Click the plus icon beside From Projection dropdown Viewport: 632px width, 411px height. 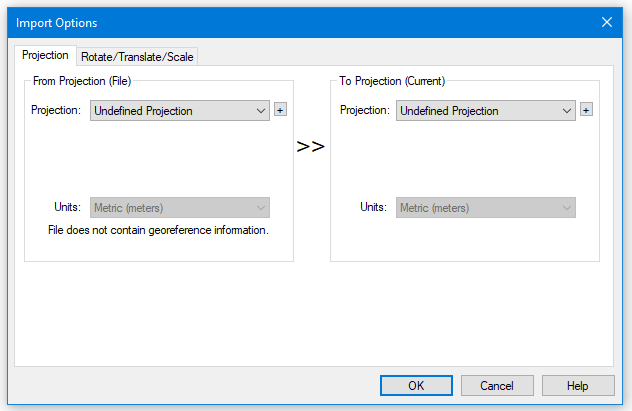pyautogui.click(x=280, y=110)
